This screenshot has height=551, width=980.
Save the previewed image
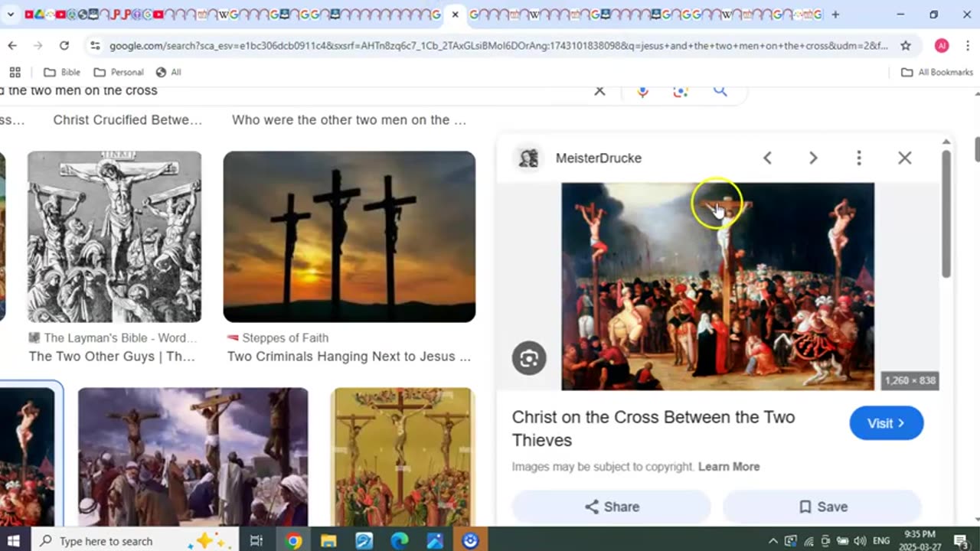pyautogui.click(x=823, y=507)
